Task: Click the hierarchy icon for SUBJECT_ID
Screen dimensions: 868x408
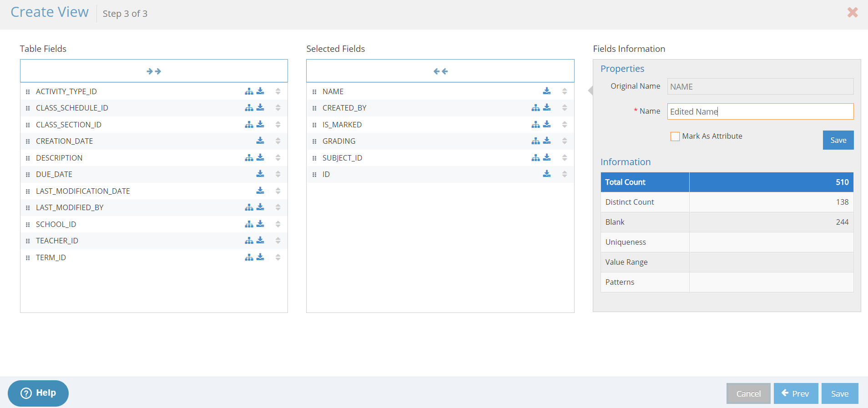Action: pos(535,158)
